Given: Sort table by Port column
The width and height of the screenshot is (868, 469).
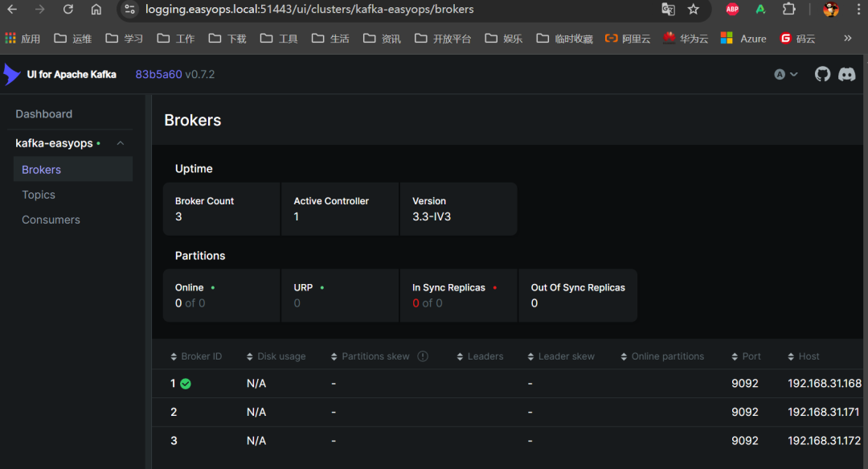Looking at the screenshot, I should point(746,356).
